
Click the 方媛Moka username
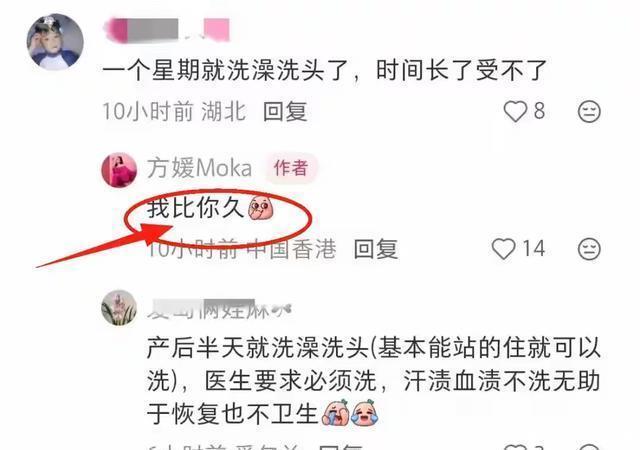pos(199,168)
